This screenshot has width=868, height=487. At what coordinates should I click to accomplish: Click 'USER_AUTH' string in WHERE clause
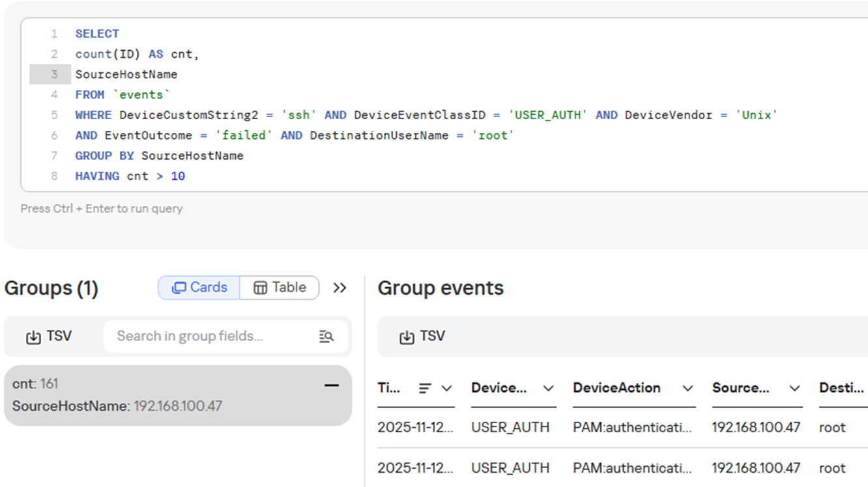[548, 115]
